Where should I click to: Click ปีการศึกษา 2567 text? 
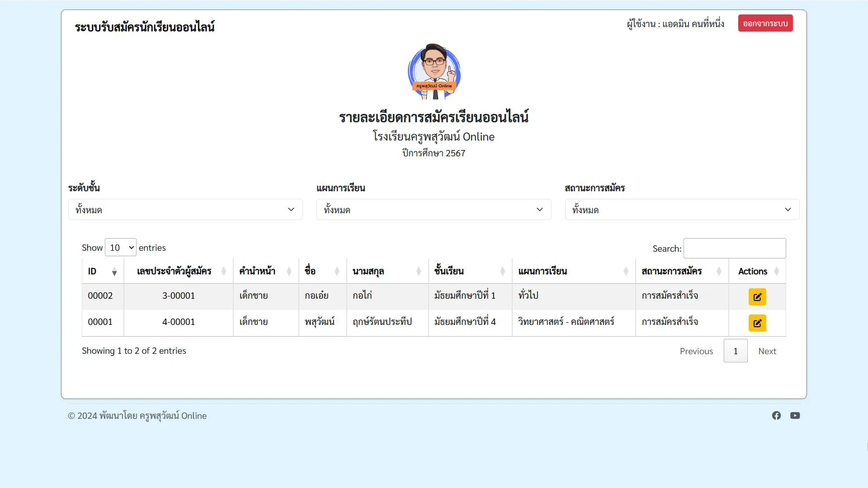coord(434,153)
